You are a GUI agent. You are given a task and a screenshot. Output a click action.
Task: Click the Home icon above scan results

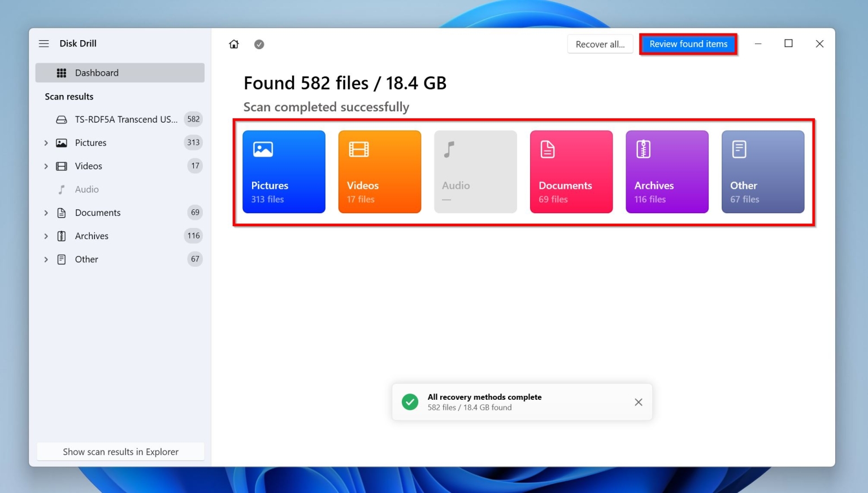pyautogui.click(x=233, y=44)
